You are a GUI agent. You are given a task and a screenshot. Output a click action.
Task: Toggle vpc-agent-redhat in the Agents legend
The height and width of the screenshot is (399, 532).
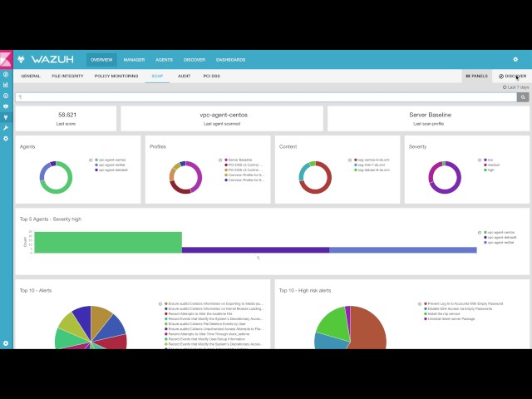click(x=110, y=165)
